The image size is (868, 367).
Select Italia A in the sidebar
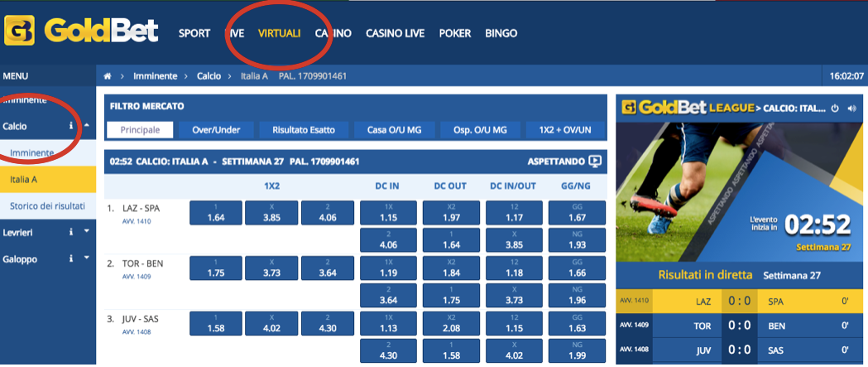[x=48, y=179]
